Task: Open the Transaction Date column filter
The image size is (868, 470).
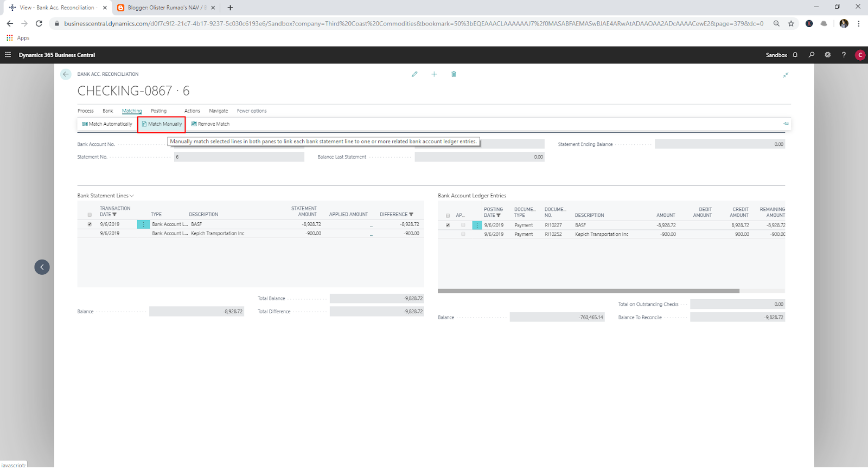Action: (114, 215)
